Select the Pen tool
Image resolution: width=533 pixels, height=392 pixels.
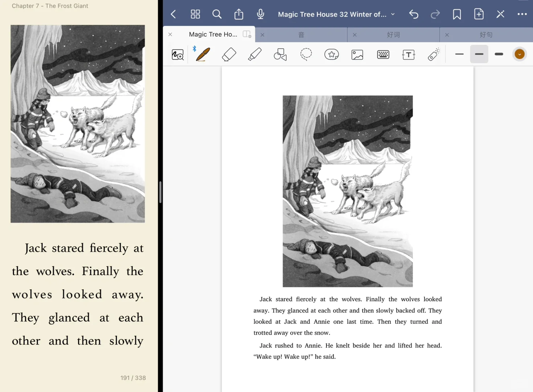tap(203, 54)
